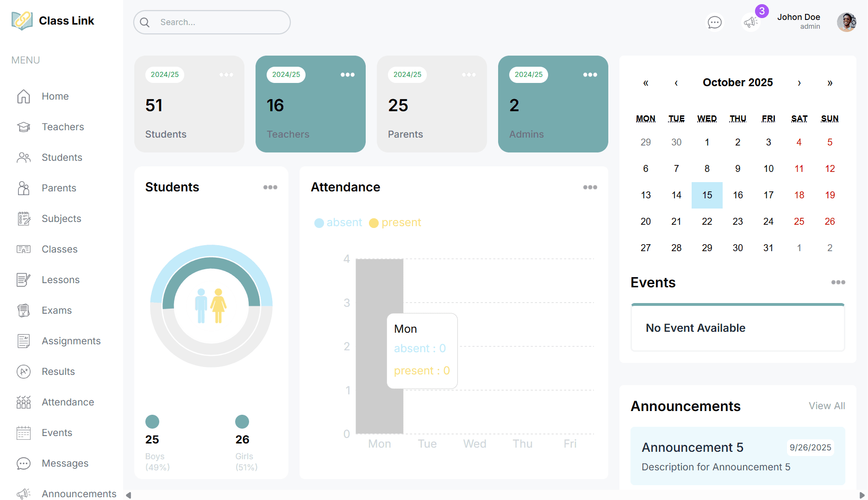This screenshot has height=500, width=868.
Task: Click the Parents sidebar icon
Action: click(x=24, y=188)
